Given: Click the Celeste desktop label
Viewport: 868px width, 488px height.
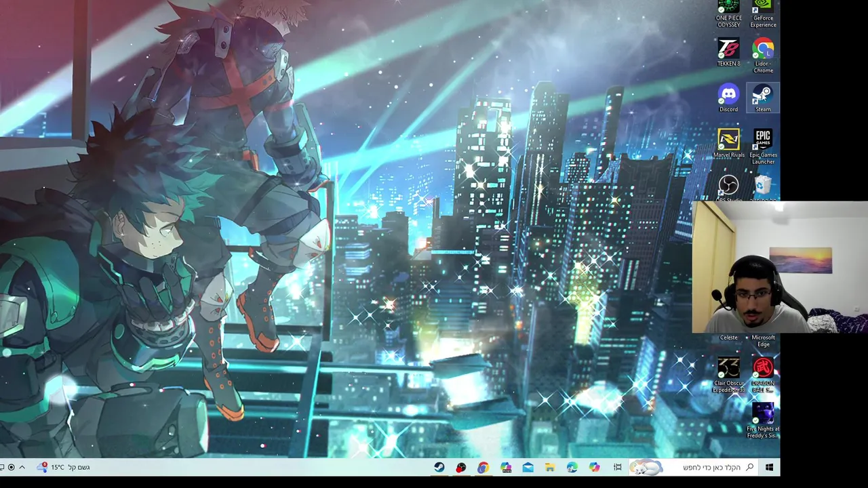Looking at the screenshot, I should [x=728, y=338].
